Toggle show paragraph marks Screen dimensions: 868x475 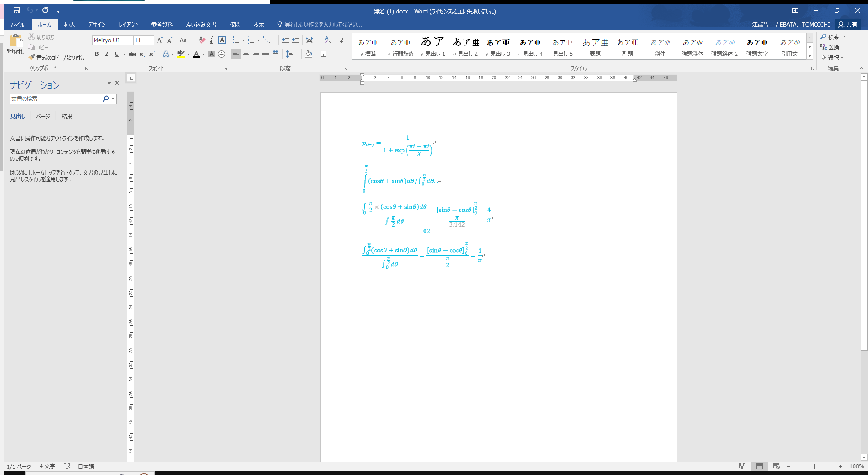[x=342, y=40]
